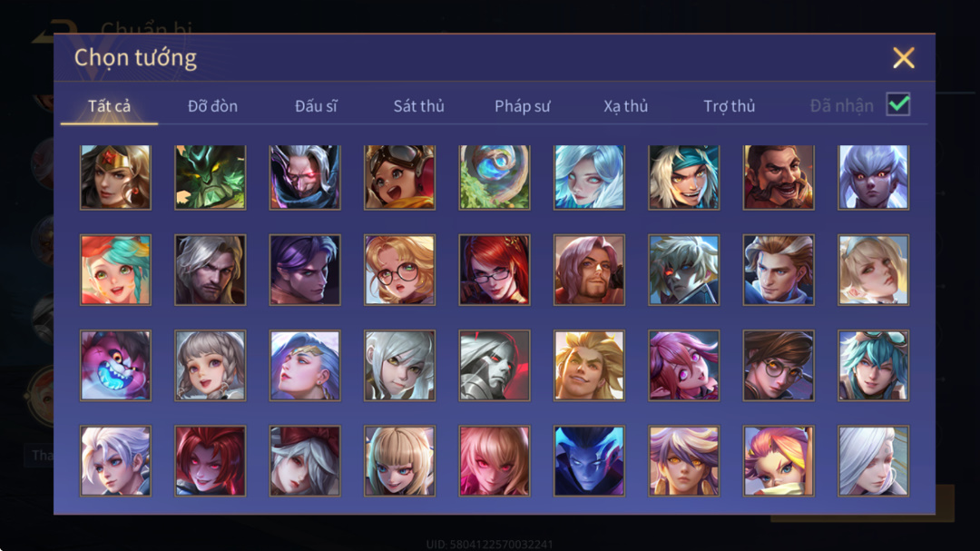This screenshot has height=551, width=980.
Task: Pick the blue-skinned dark hero portrait
Action: click(589, 461)
